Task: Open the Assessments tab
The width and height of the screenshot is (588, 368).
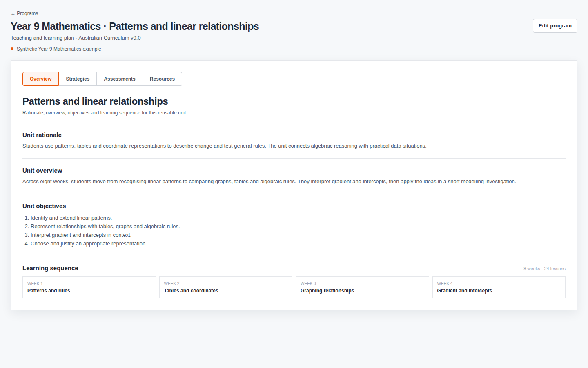Action: pos(120,79)
